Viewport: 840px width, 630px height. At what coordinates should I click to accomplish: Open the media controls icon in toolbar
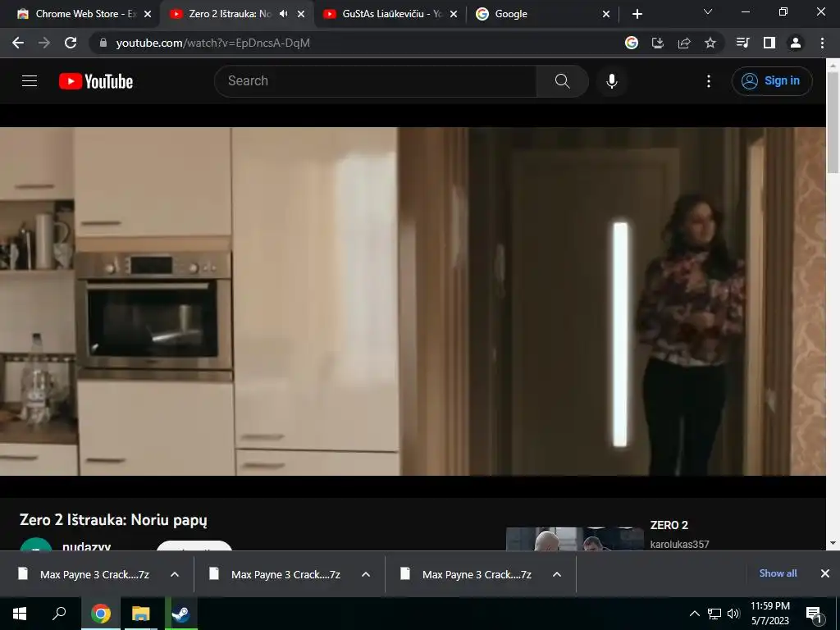[x=743, y=43]
